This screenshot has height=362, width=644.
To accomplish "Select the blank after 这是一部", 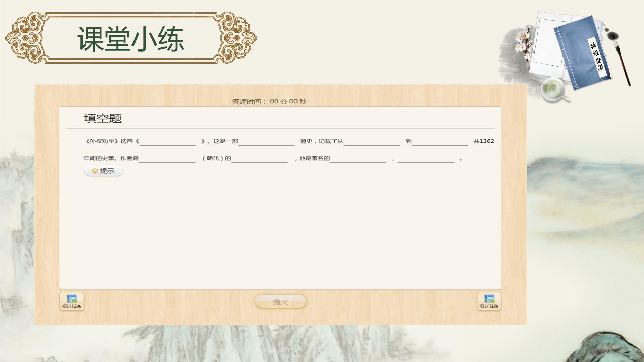I will click(x=267, y=141).
